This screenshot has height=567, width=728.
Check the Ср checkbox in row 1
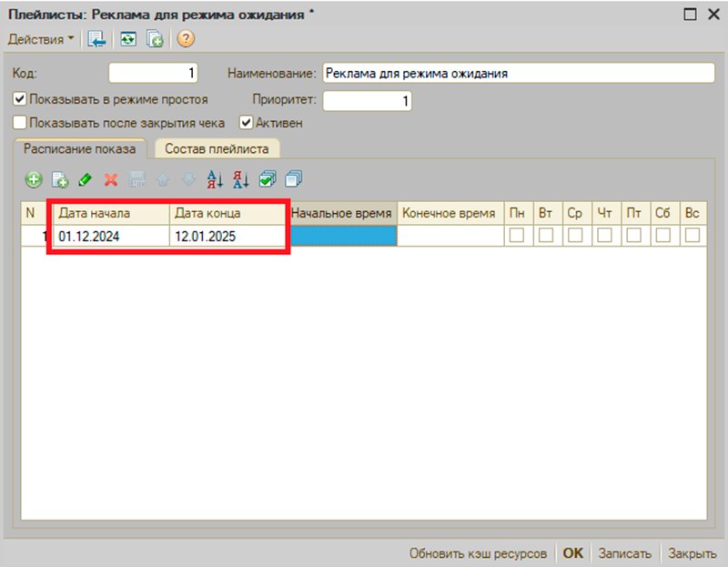coord(575,235)
